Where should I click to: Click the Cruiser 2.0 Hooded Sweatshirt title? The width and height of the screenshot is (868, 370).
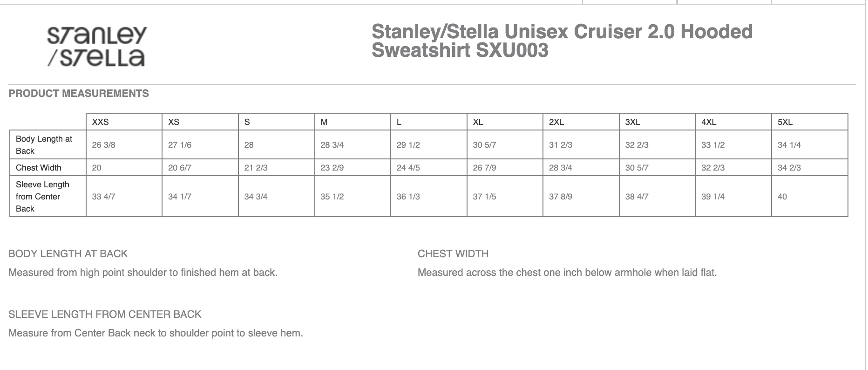coord(562,41)
